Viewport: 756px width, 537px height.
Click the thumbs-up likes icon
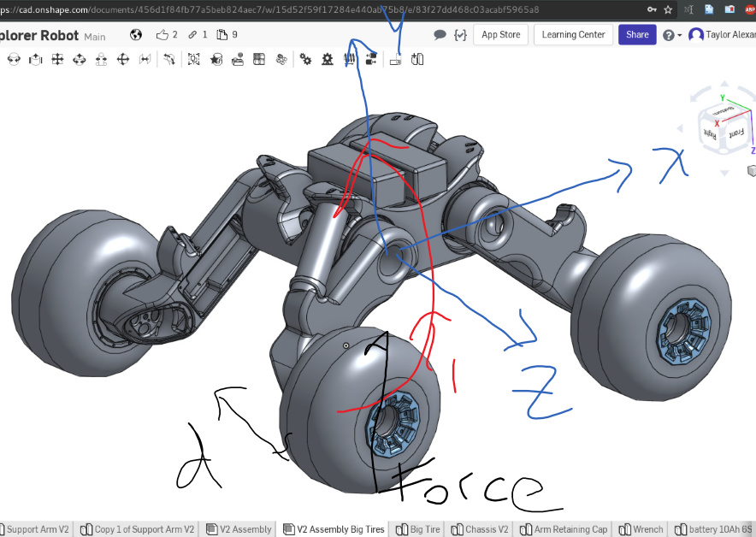(163, 35)
